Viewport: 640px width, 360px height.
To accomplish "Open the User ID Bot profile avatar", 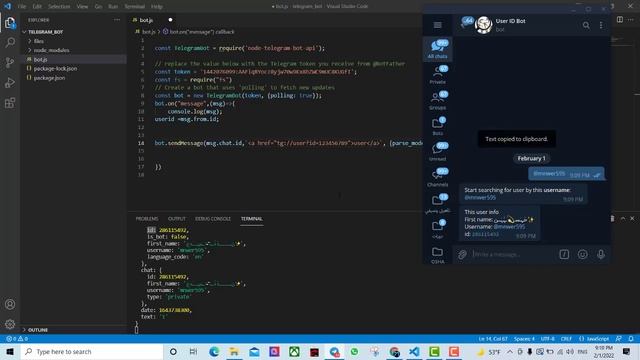I will [483, 25].
